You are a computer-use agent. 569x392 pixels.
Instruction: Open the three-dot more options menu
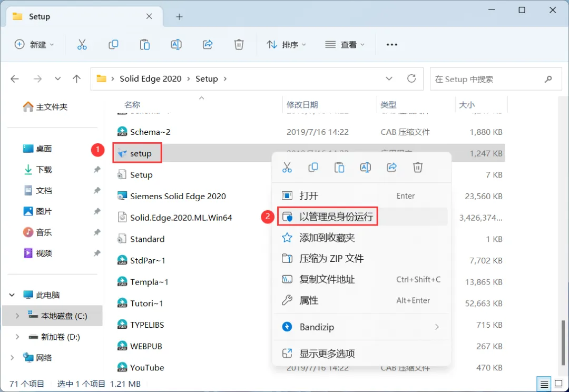coord(392,45)
